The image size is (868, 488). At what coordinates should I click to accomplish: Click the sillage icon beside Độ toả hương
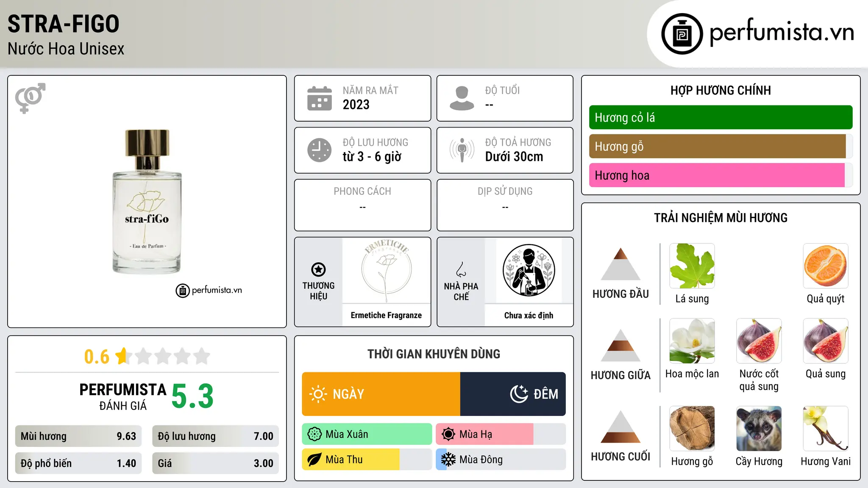click(x=462, y=150)
